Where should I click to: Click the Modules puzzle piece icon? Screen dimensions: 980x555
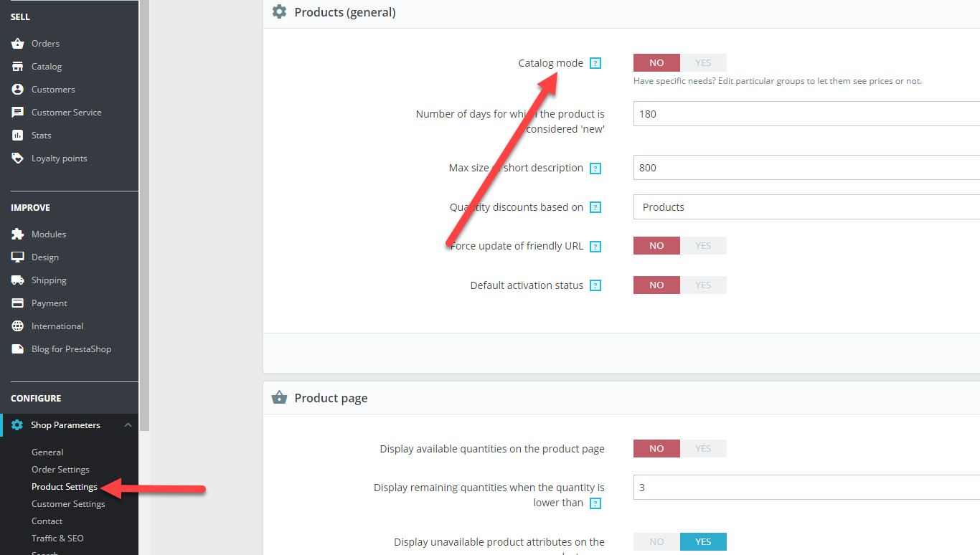click(x=17, y=234)
